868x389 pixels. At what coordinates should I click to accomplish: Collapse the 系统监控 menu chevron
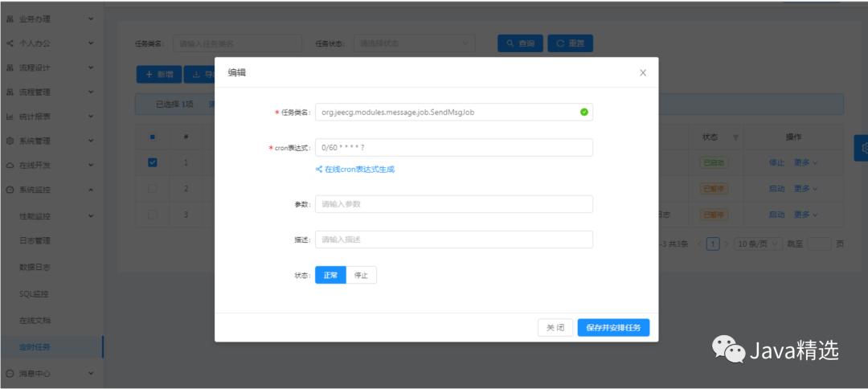92,190
